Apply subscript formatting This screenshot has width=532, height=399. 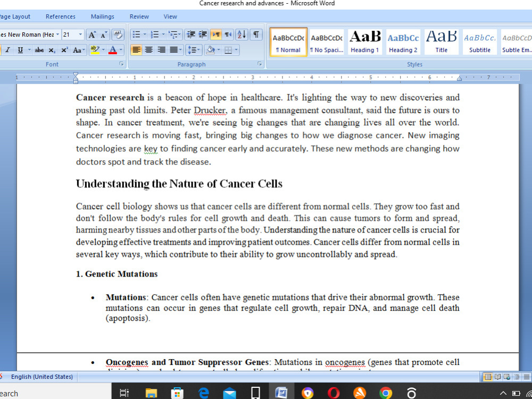(52, 50)
